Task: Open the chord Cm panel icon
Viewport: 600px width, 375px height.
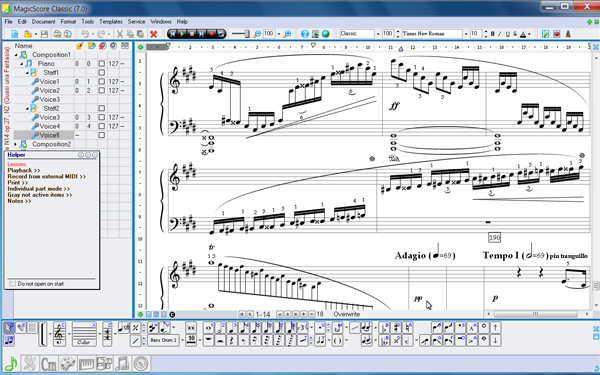Action: (49, 364)
